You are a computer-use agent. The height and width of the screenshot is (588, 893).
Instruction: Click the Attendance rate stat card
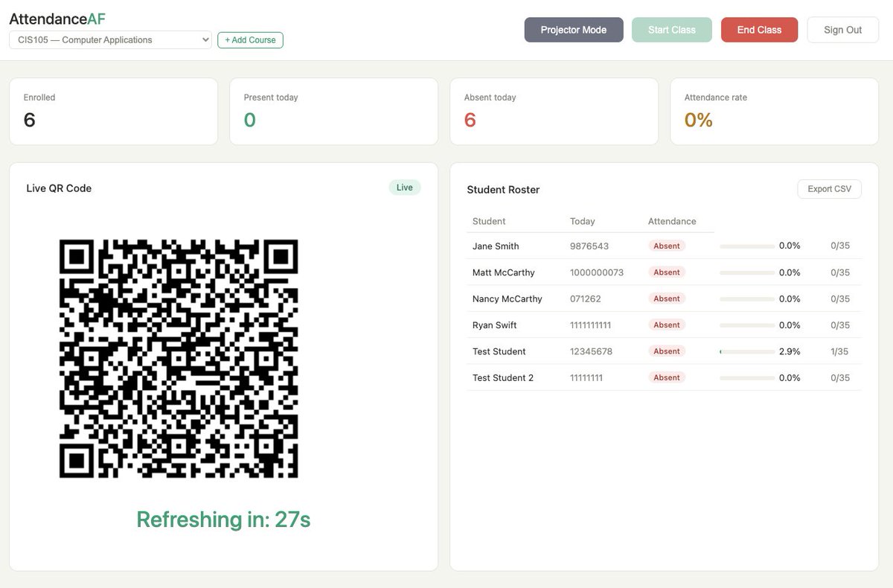[x=774, y=111]
